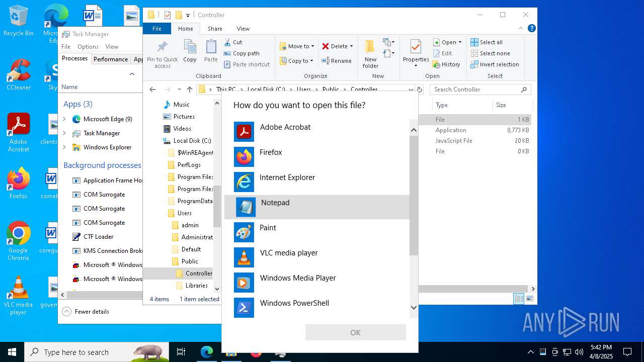Open Task View on the taskbar
The height and width of the screenshot is (362, 644).
(181, 352)
